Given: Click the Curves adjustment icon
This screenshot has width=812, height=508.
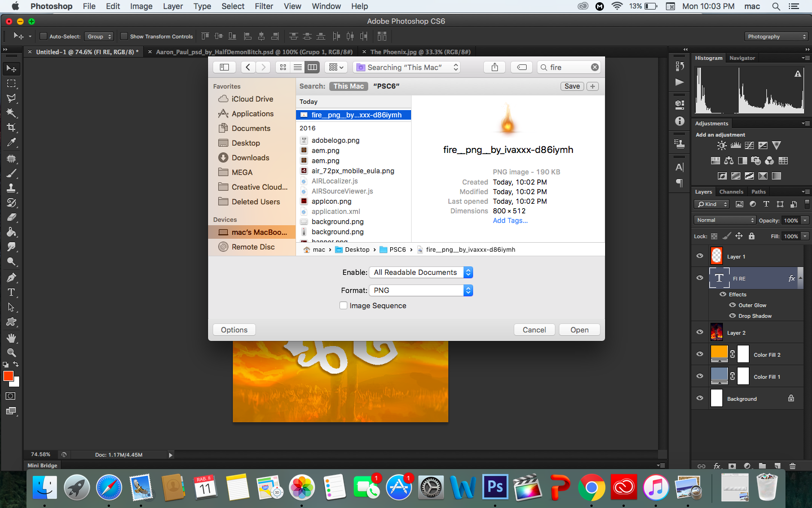Looking at the screenshot, I should pos(749,146).
